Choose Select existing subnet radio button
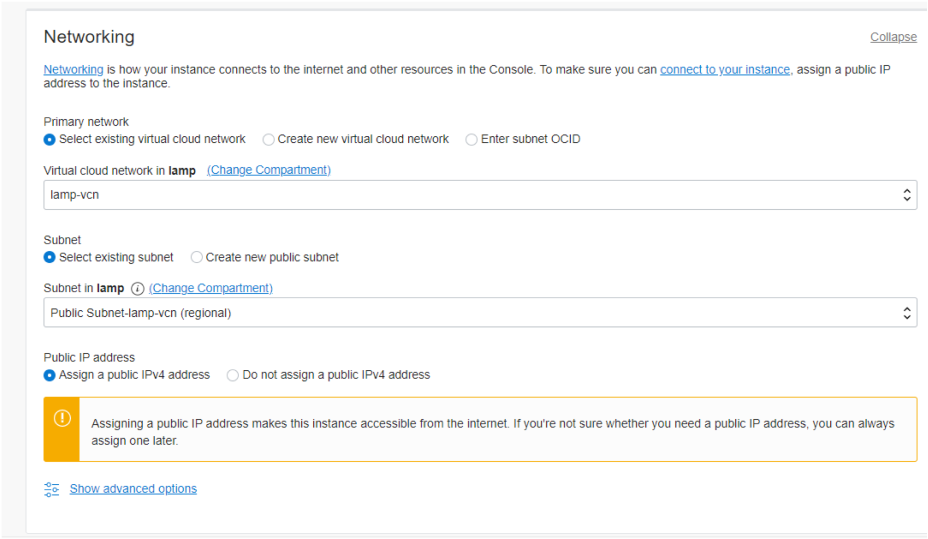The image size is (928, 539). click(x=50, y=258)
